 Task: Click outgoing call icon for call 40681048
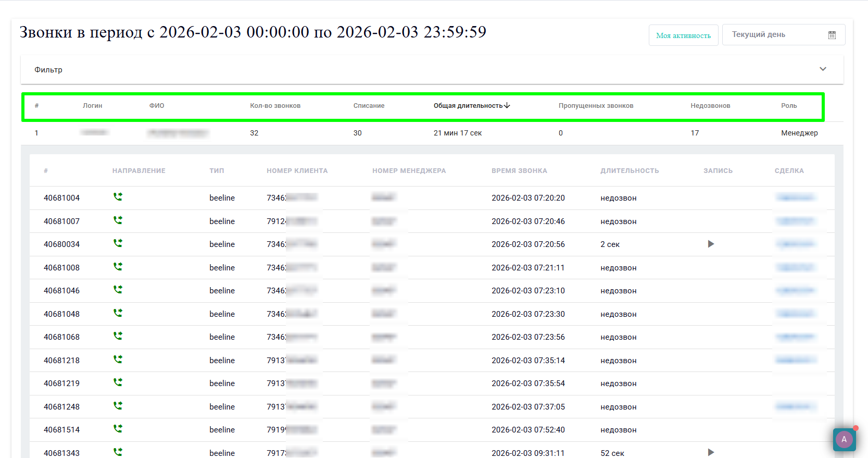pos(118,313)
